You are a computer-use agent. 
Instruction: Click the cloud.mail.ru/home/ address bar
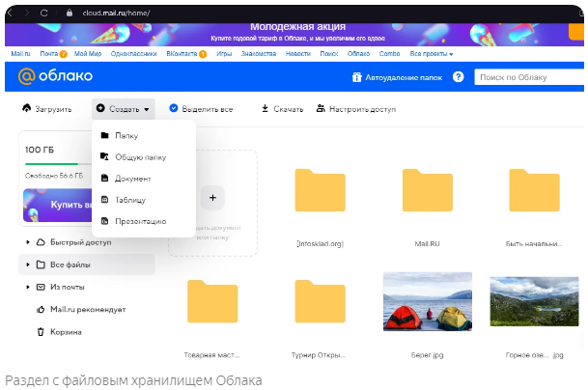pyautogui.click(x=116, y=14)
